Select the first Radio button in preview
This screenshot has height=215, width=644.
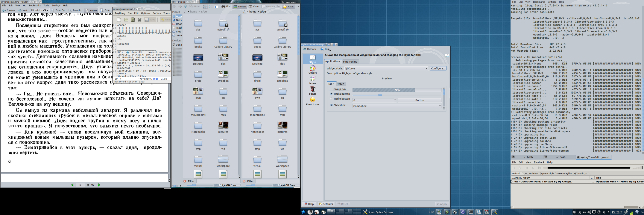pos(340,94)
